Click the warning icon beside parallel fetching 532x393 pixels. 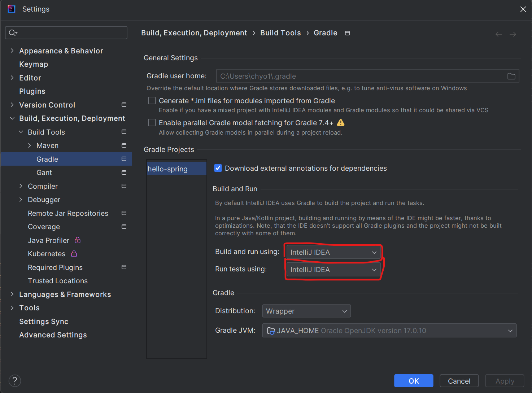(341, 123)
